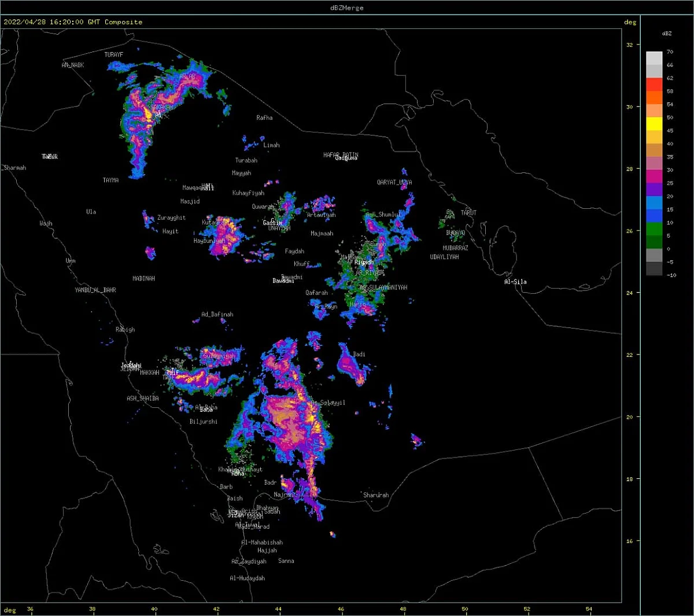Click the Mayyah label
Viewport: 694px width, 616px height.
pos(242,174)
